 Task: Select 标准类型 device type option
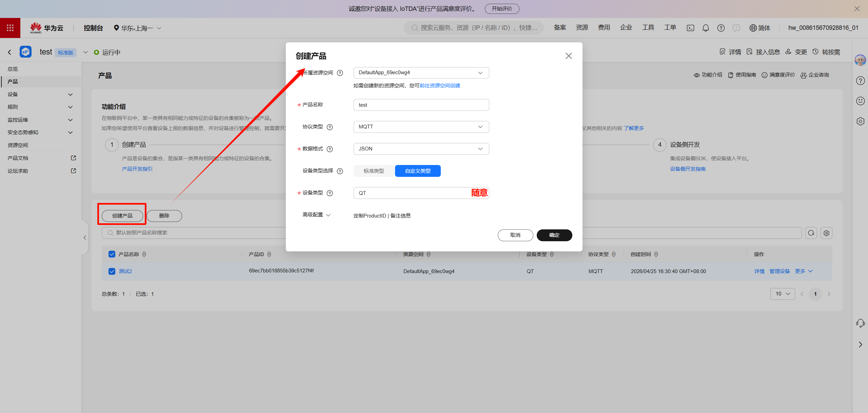click(x=374, y=171)
